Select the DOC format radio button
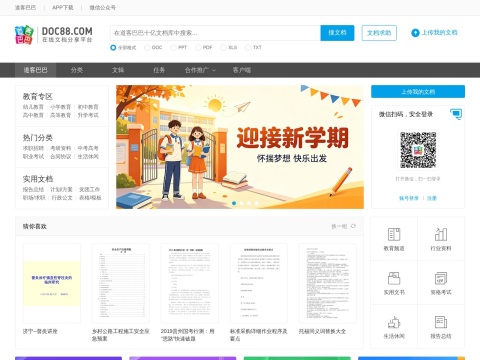Viewport: 480px width, 360px height. (147, 48)
